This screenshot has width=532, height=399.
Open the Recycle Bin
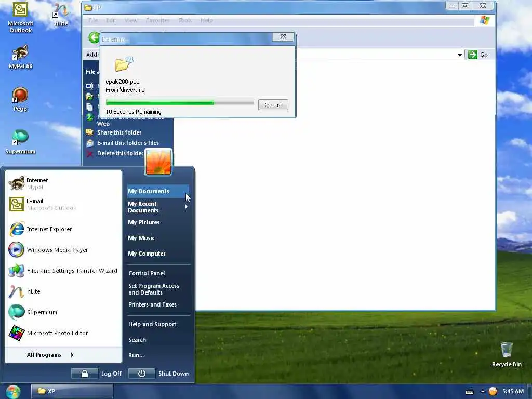506,354
